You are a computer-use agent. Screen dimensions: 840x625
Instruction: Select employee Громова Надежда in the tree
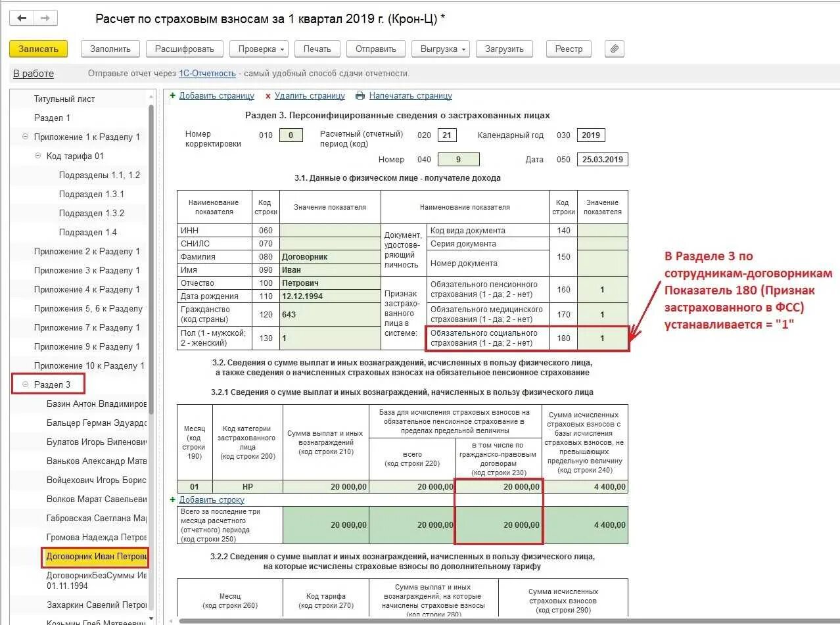[x=97, y=537]
